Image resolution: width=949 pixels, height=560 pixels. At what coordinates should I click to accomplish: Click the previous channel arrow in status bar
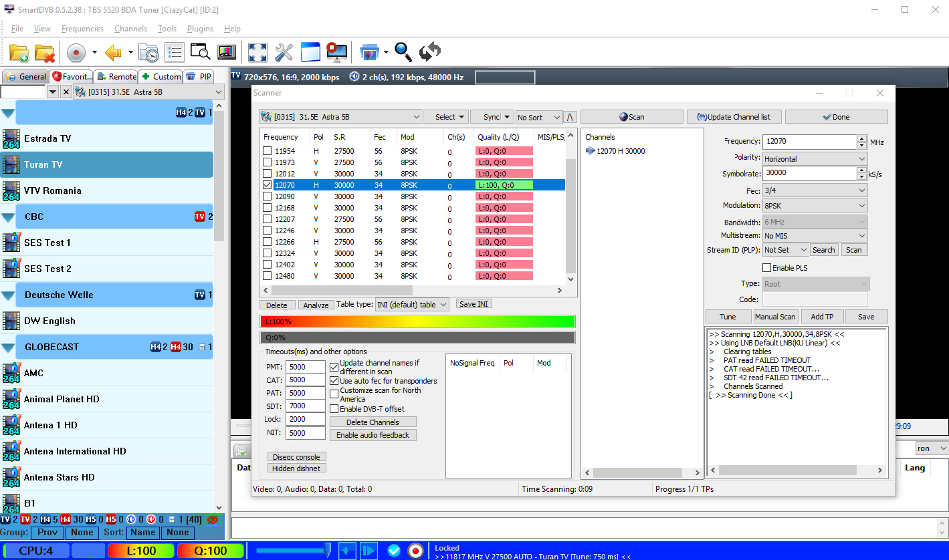click(x=347, y=551)
